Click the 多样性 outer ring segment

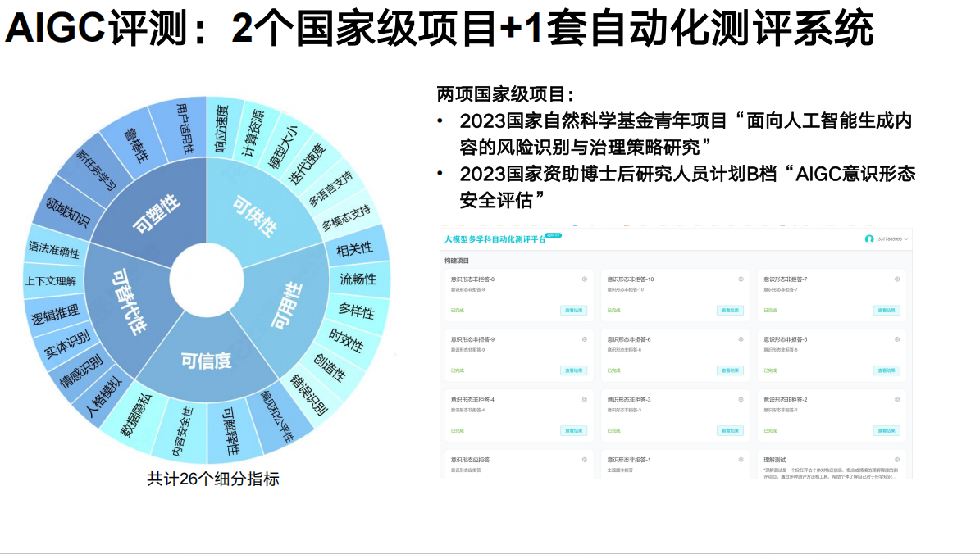pos(357,310)
